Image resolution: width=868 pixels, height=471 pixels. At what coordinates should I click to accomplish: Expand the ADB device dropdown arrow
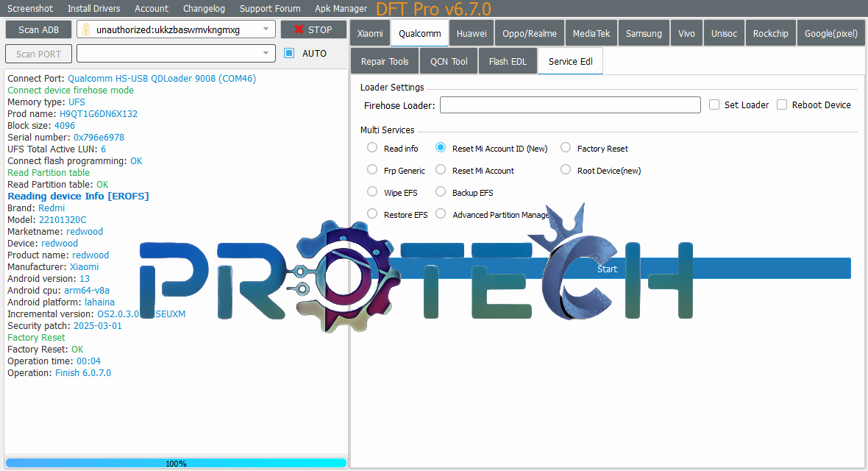[266, 29]
